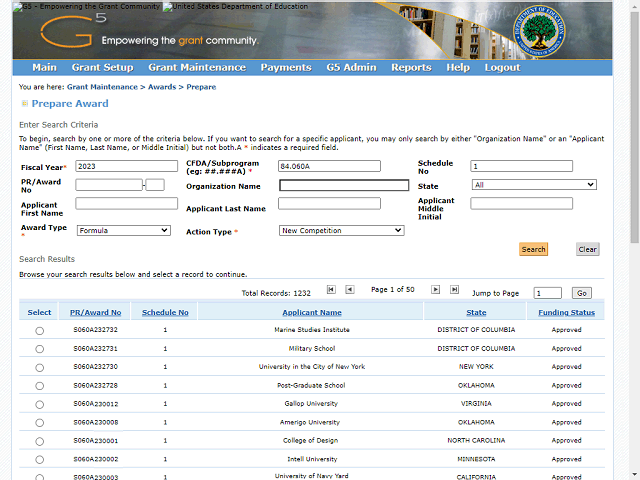Open the State dropdown
This screenshot has width=640, height=480.
pyautogui.click(x=534, y=185)
